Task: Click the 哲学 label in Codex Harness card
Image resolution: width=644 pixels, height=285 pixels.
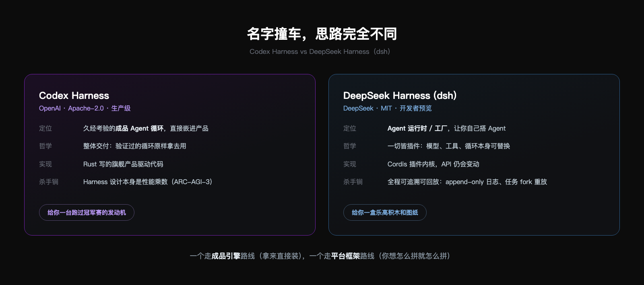Action: pyautogui.click(x=45, y=146)
